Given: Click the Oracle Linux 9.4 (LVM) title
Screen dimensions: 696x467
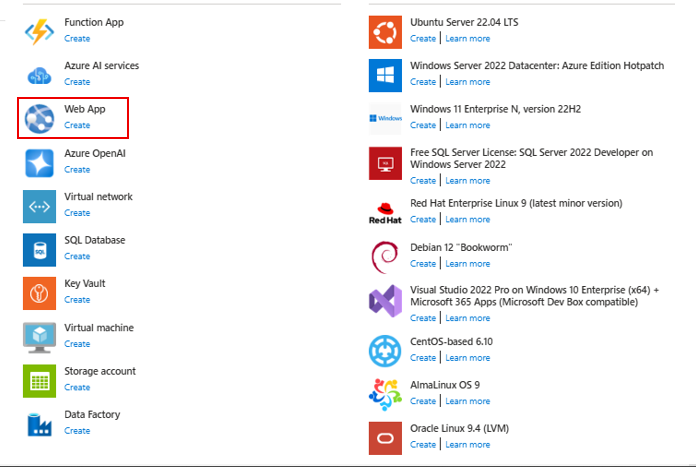Looking at the screenshot, I should 459,428.
